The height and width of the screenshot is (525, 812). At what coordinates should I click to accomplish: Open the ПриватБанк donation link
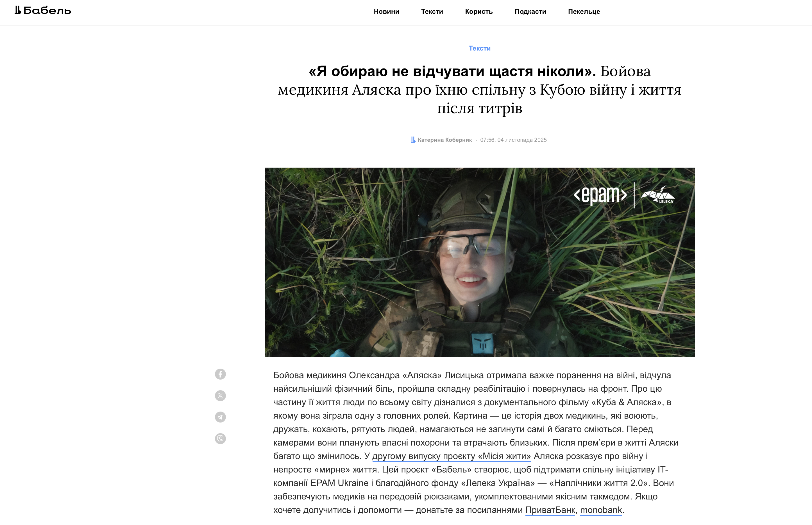click(550, 510)
